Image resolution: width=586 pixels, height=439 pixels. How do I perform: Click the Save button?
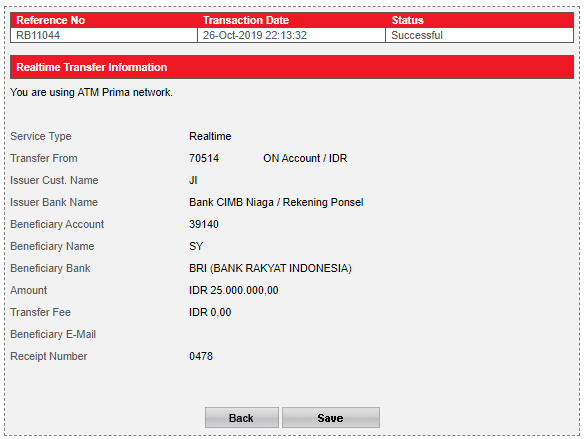331,417
